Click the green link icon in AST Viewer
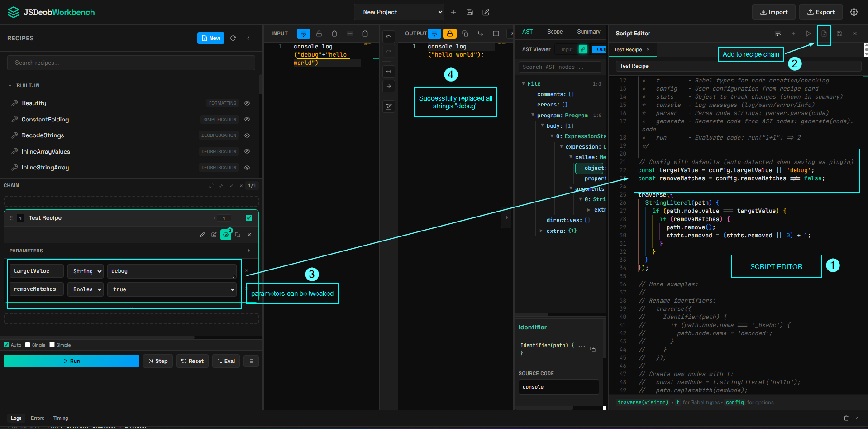Image resolution: width=868 pixels, height=429 pixels. tap(583, 49)
